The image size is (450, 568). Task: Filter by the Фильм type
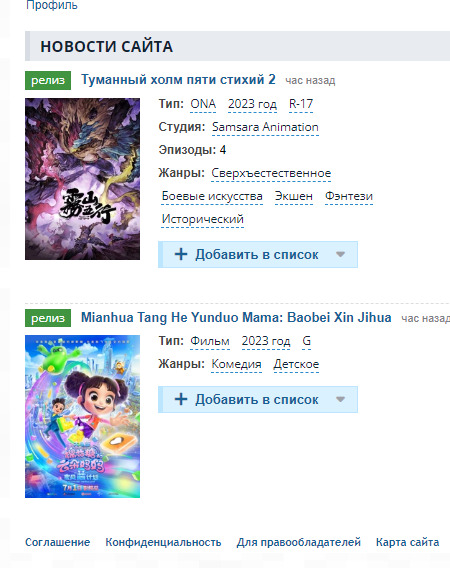pyautogui.click(x=210, y=342)
